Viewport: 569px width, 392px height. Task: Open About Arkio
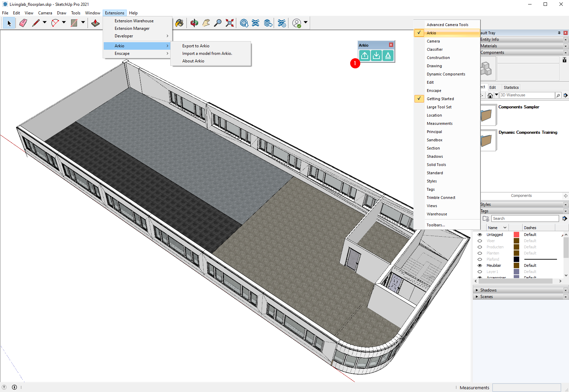click(x=193, y=61)
